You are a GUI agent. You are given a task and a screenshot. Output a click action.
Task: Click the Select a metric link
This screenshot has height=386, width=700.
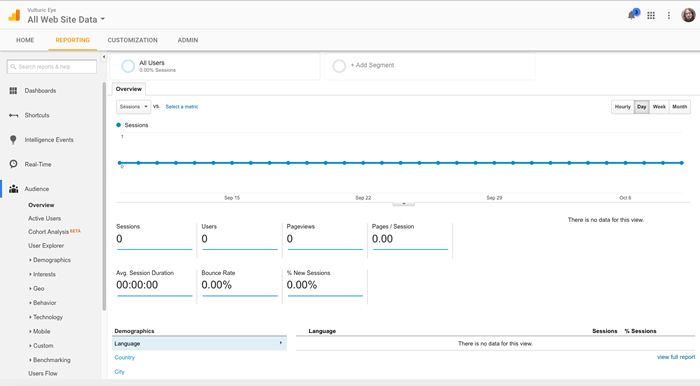coord(182,107)
